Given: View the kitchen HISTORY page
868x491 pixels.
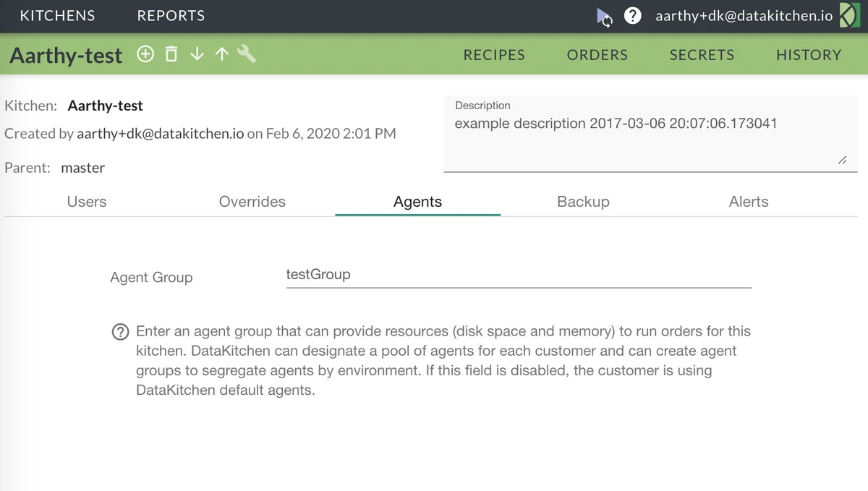Looking at the screenshot, I should tap(809, 55).
